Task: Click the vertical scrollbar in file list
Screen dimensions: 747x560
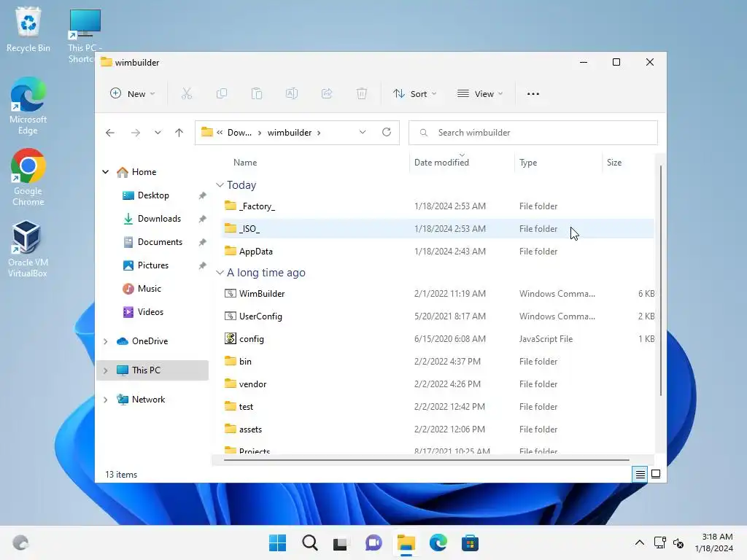Action: click(x=660, y=281)
